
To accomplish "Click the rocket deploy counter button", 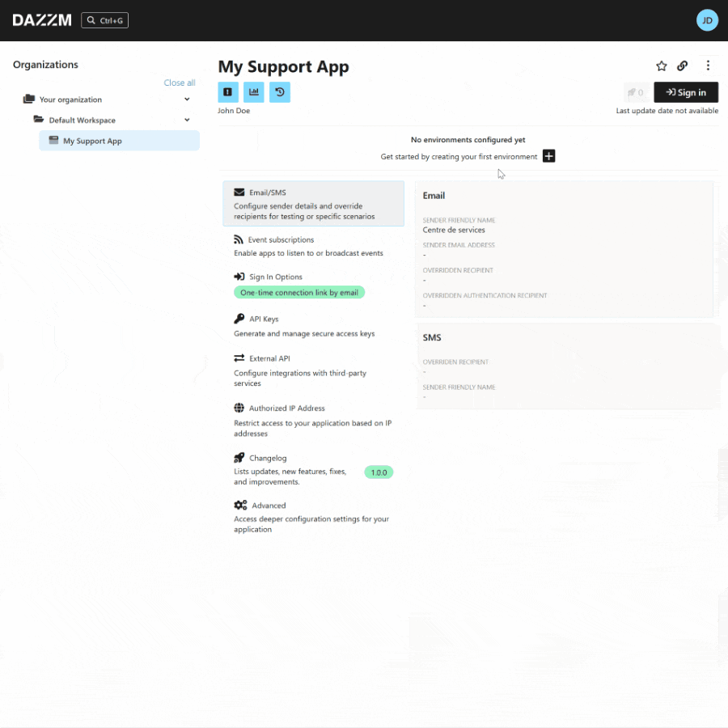I will [636, 92].
